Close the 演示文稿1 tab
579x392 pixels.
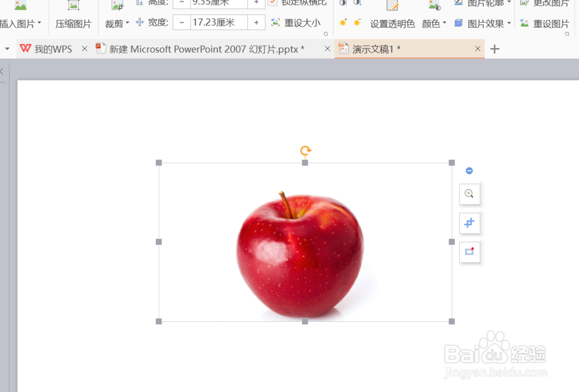click(478, 49)
